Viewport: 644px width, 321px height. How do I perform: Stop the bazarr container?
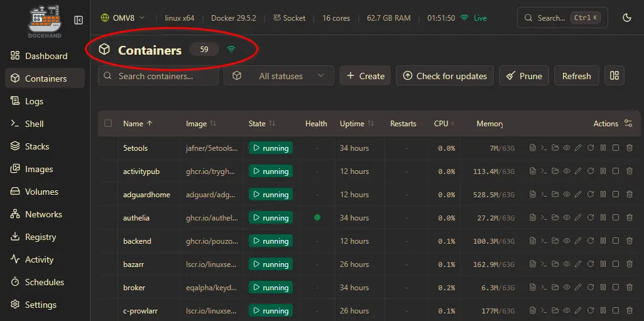(x=616, y=264)
